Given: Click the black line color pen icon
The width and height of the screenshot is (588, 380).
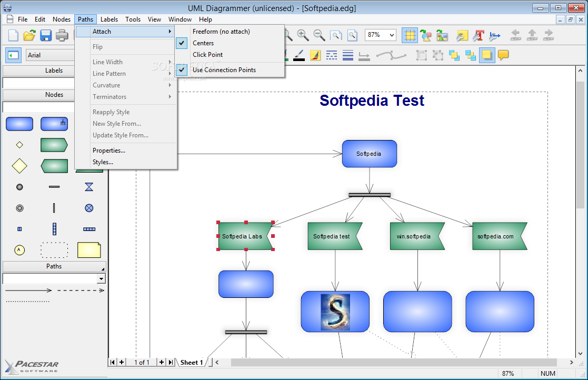Looking at the screenshot, I should (x=299, y=55).
